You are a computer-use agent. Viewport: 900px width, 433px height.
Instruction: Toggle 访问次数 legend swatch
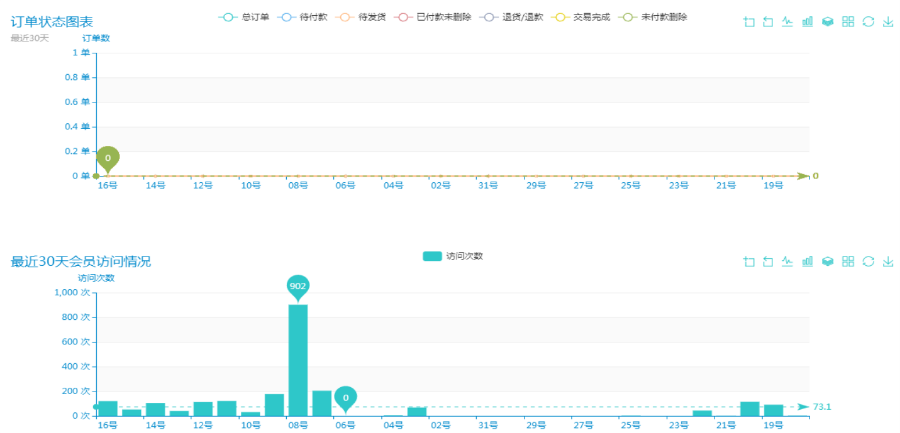[x=453, y=256]
